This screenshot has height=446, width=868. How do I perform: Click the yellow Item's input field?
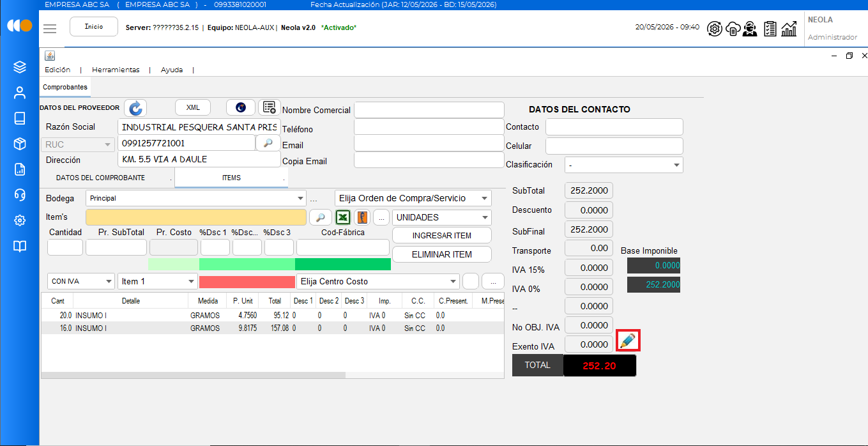coord(196,217)
